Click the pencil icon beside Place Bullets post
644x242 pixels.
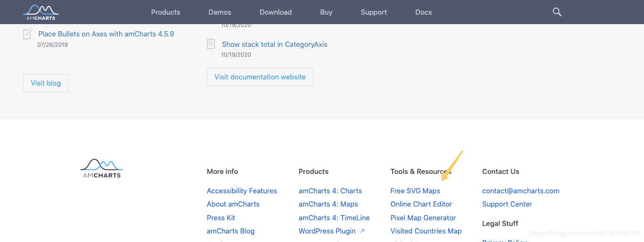click(28, 34)
